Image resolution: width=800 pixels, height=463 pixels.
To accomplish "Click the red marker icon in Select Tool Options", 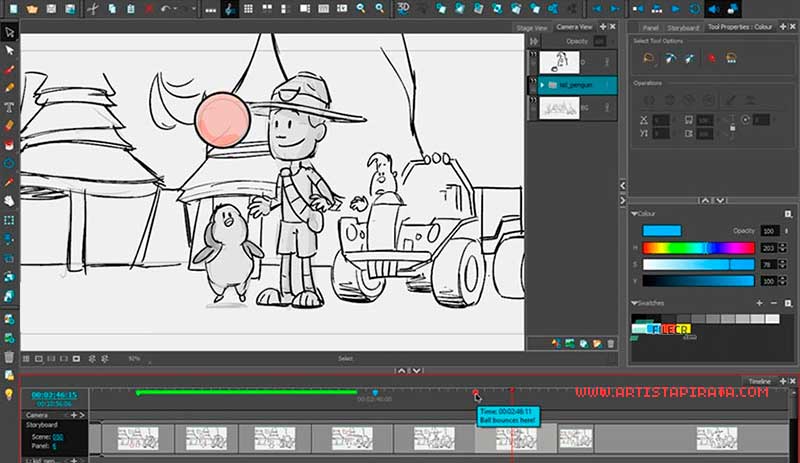I will tap(712, 58).
